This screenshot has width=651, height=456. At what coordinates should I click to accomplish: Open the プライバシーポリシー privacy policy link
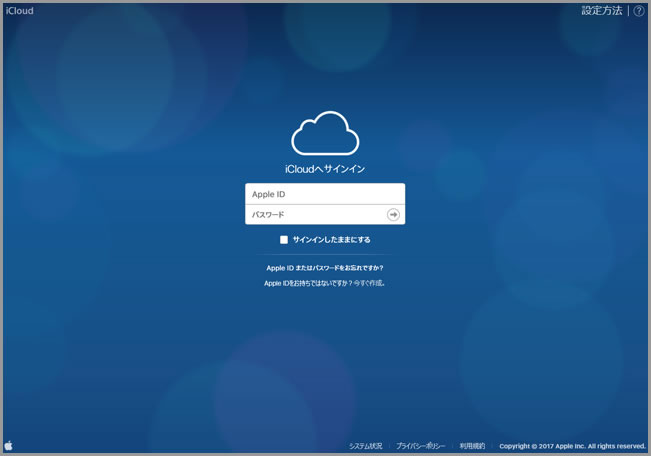[x=420, y=446]
